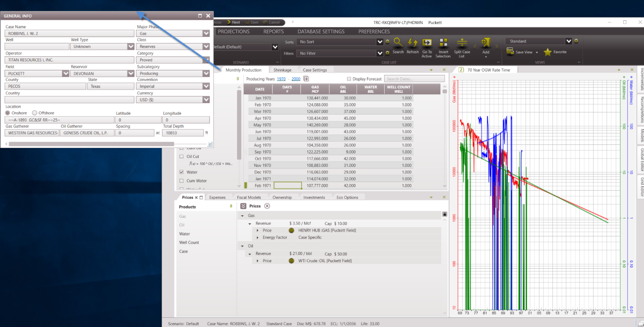Collapse the Gas price group
The height and width of the screenshot is (327, 644).
(242, 216)
